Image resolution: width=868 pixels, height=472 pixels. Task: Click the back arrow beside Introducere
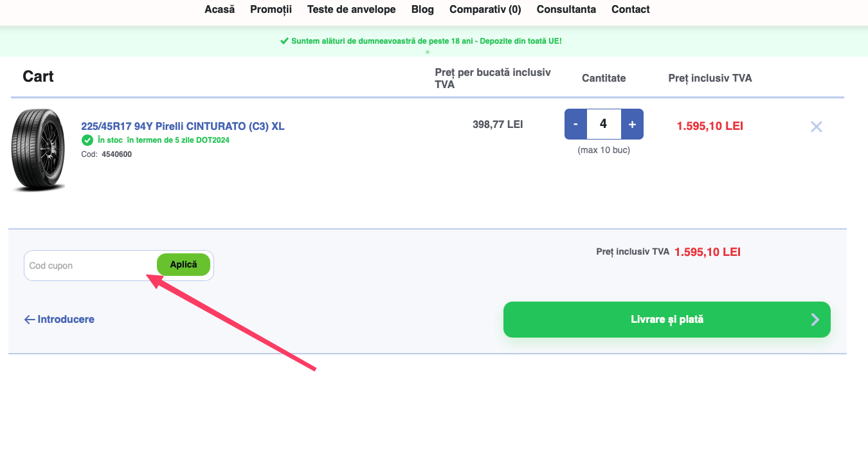pos(29,320)
